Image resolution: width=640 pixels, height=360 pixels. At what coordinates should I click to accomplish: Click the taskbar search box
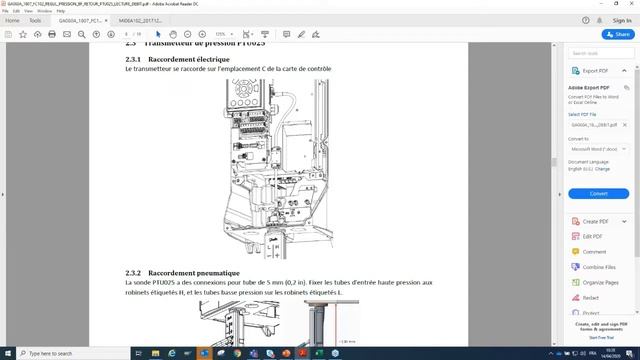[73, 353]
